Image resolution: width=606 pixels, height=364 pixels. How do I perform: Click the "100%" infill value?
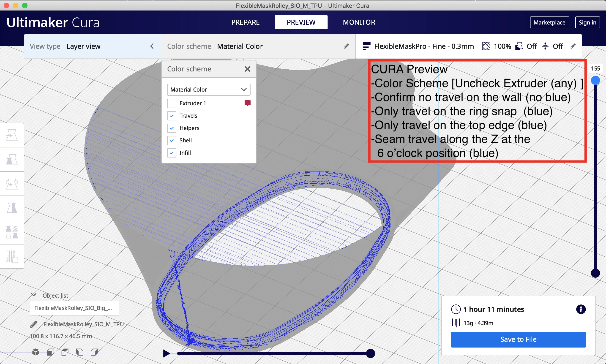coord(502,46)
